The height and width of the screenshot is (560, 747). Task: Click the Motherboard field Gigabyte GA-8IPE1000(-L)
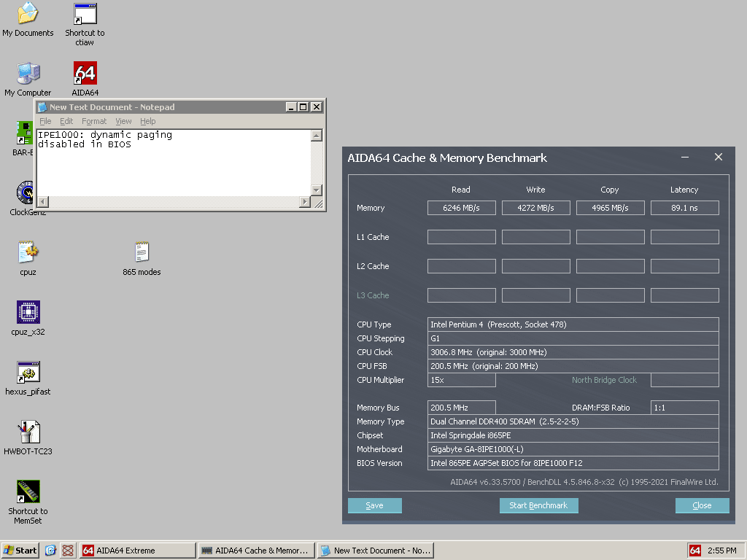click(x=573, y=449)
